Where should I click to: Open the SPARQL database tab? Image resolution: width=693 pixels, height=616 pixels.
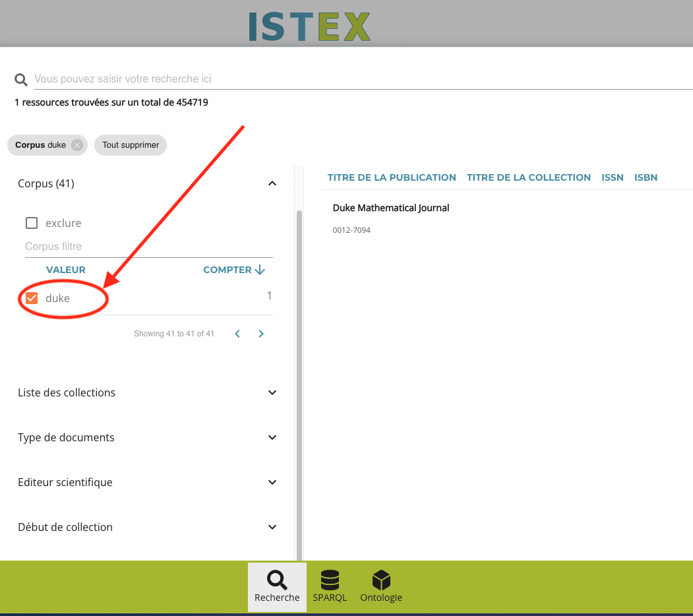tap(330, 587)
